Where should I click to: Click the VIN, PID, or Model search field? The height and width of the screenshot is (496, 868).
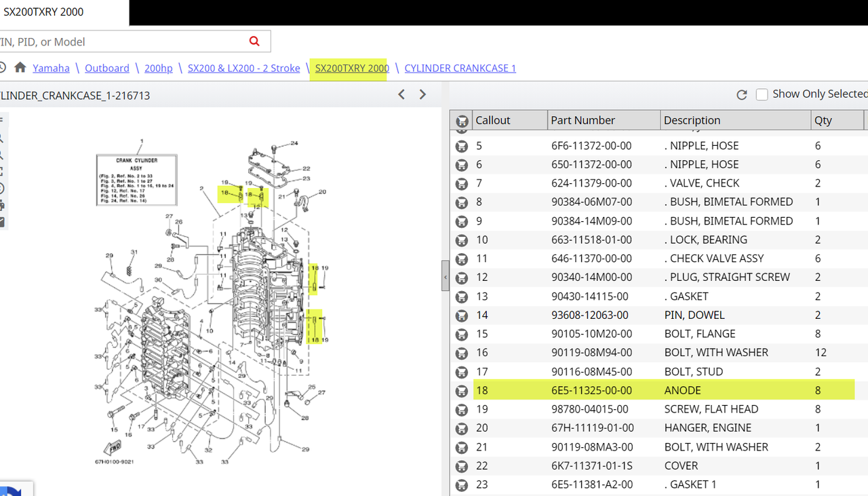tap(122, 41)
